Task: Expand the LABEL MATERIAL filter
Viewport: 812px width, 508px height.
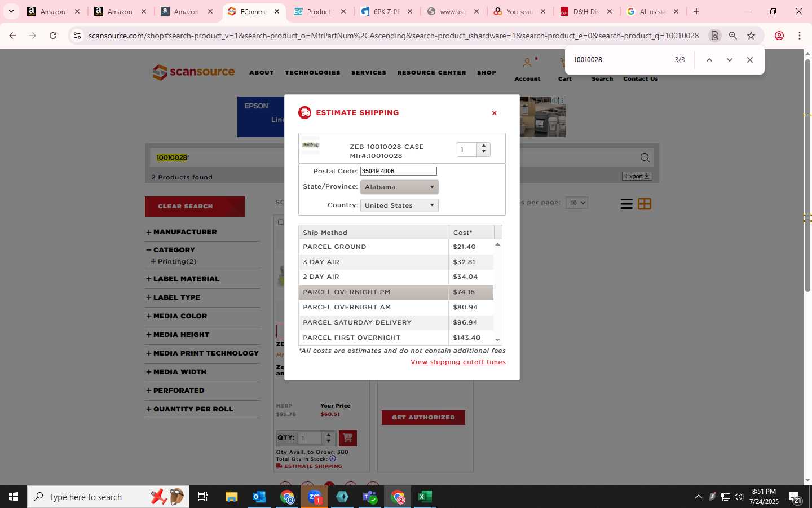Action: pyautogui.click(x=183, y=279)
